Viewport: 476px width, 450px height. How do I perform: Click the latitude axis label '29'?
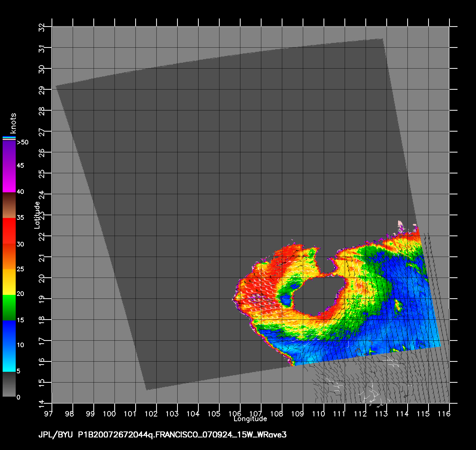[x=42, y=90]
